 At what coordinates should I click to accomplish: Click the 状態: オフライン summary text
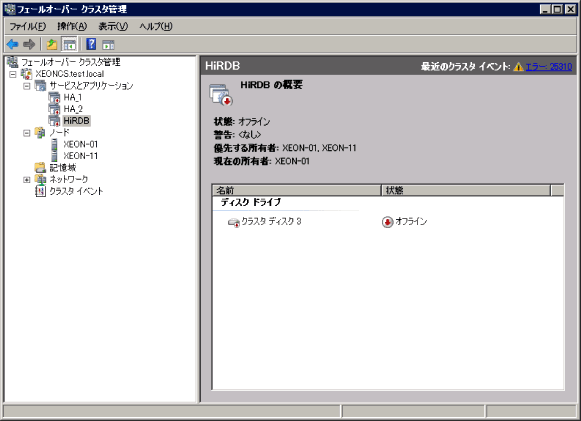coord(242,122)
